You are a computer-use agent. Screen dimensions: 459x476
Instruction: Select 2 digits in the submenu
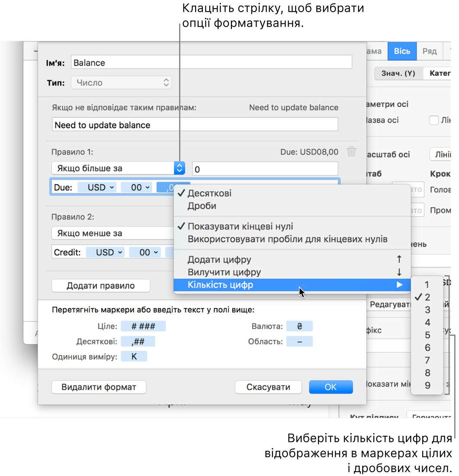pyautogui.click(x=427, y=297)
